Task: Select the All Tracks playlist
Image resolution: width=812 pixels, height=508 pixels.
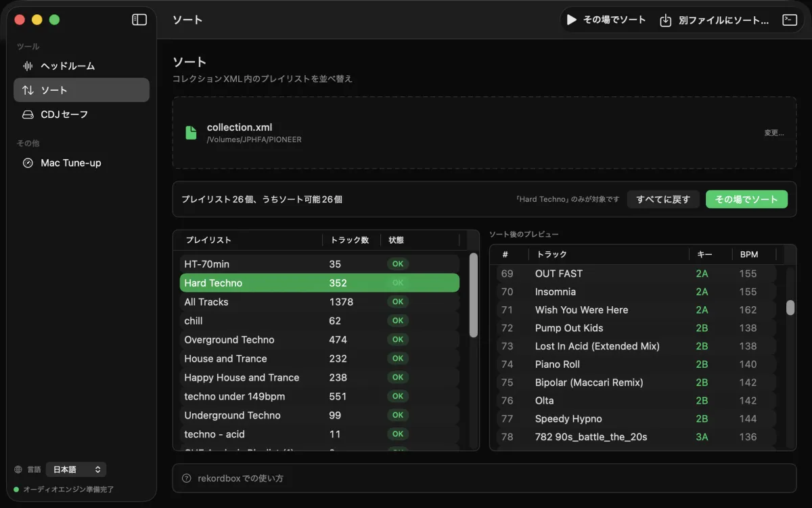Action: pos(319,302)
